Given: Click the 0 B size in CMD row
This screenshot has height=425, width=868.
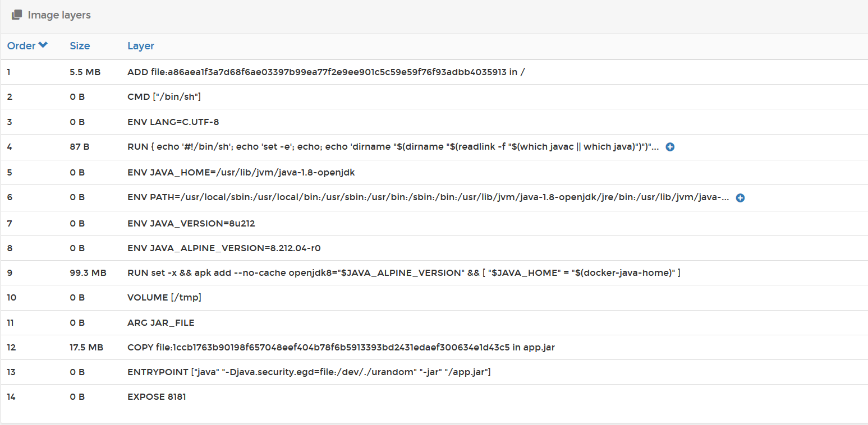Looking at the screenshot, I should tap(77, 97).
